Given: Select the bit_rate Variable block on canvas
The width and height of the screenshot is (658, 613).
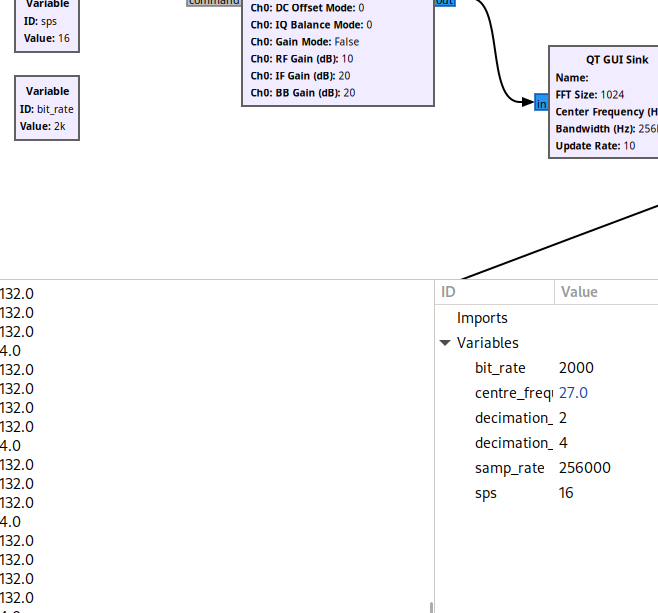Looking at the screenshot, I should (47, 108).
